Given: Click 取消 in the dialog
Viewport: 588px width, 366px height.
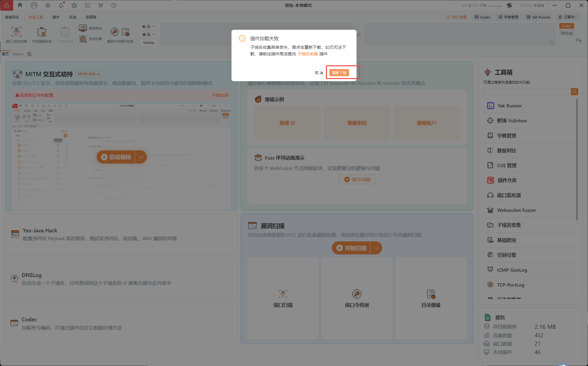Looking at the screenshot, I should click(x=319, y=73).
